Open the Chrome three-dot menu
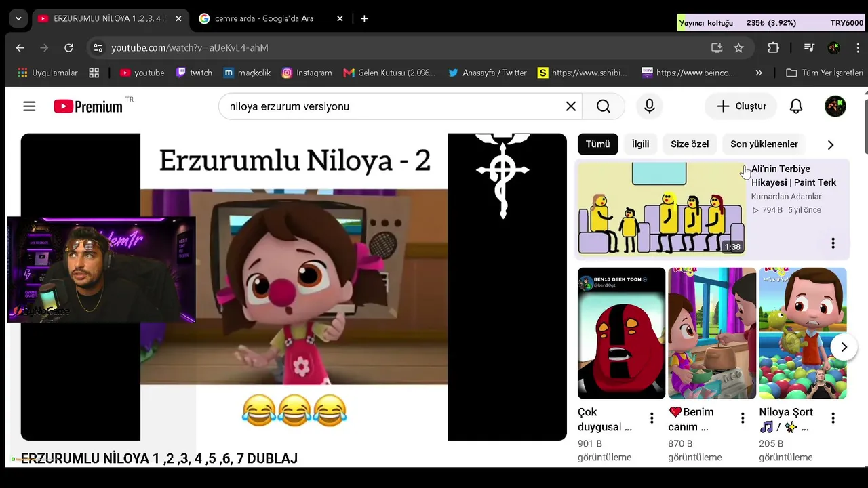868x488 pixels. [858, 47]
